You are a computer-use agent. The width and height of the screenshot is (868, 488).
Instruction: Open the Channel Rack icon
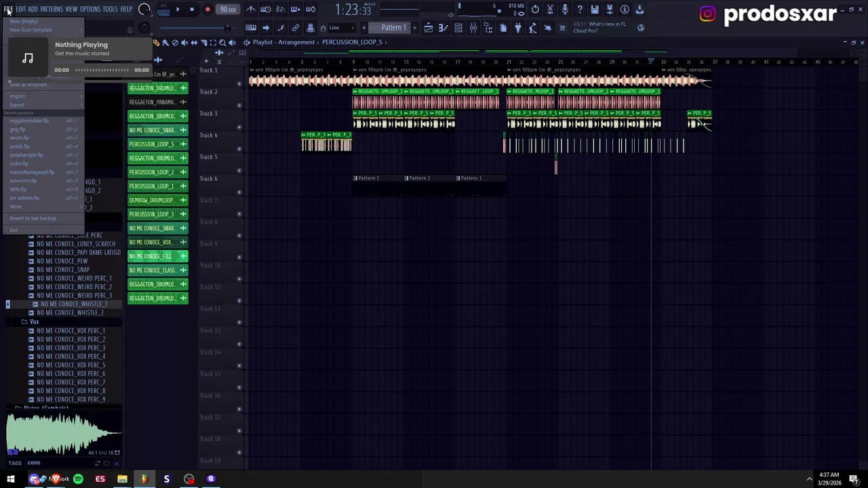(x=458, y=28)
